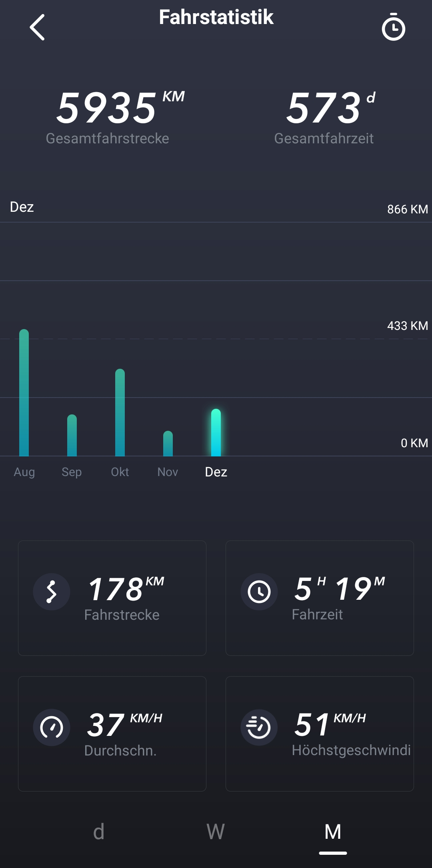Select the monthly 'M' tab
Viewport: 432px width, 868px height.
(333, 832)
